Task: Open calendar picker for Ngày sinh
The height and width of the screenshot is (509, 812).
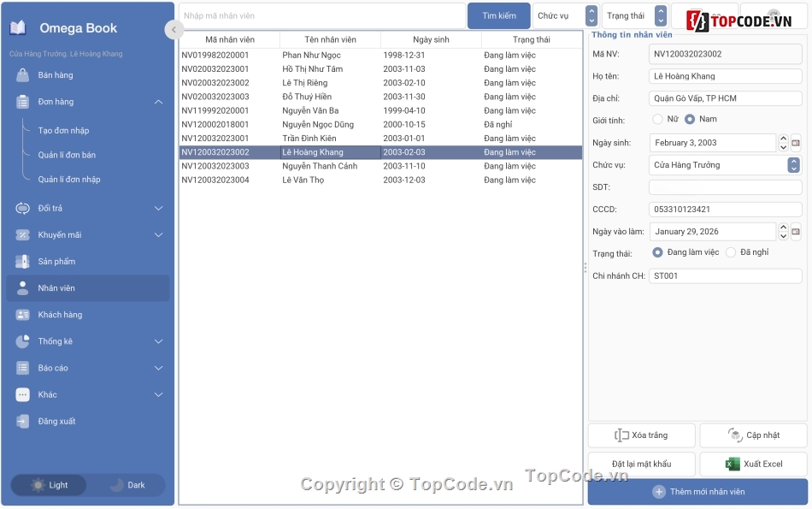Action: pyautogui.click(x=796, y=143)
